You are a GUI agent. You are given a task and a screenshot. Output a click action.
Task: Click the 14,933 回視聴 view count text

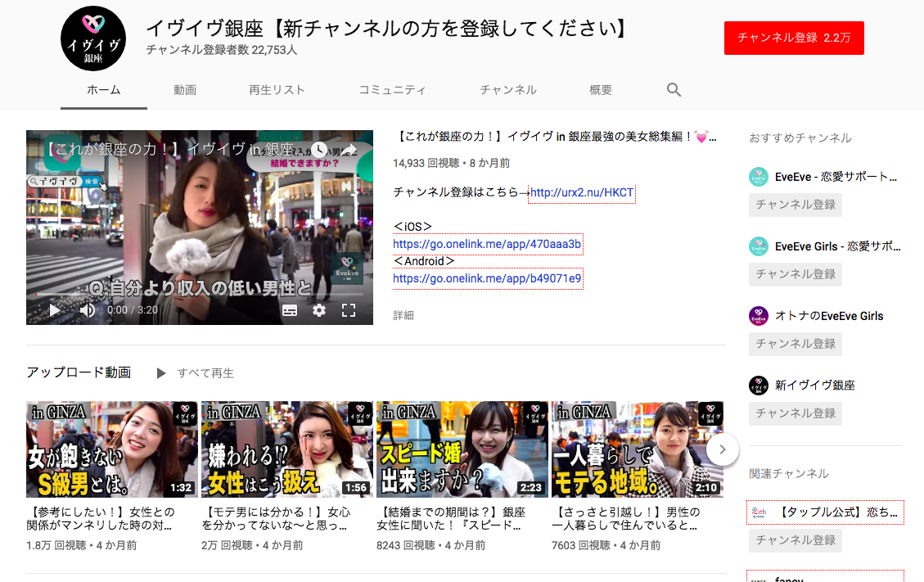[426, 164]
